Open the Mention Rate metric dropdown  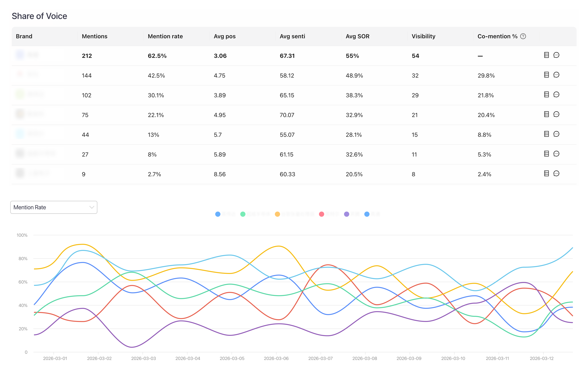coord(54,207)
